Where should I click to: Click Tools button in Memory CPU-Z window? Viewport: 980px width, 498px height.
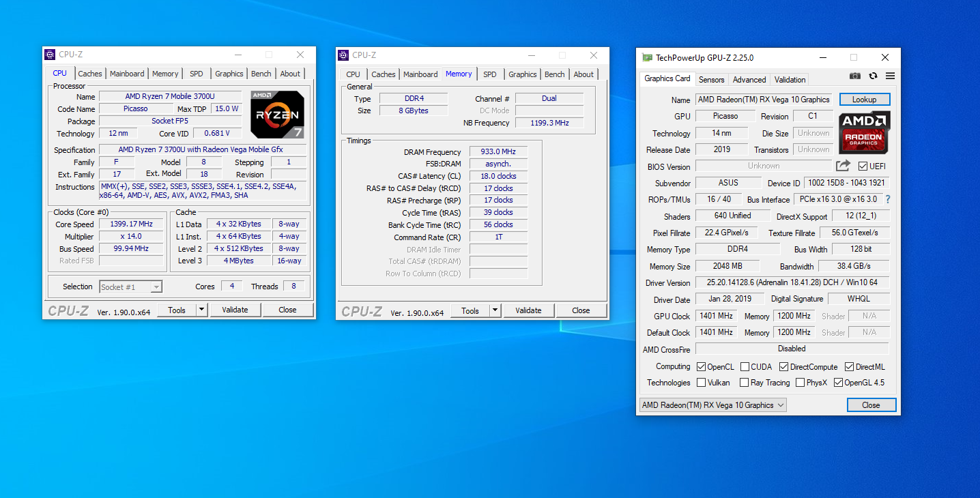point(470,310)
